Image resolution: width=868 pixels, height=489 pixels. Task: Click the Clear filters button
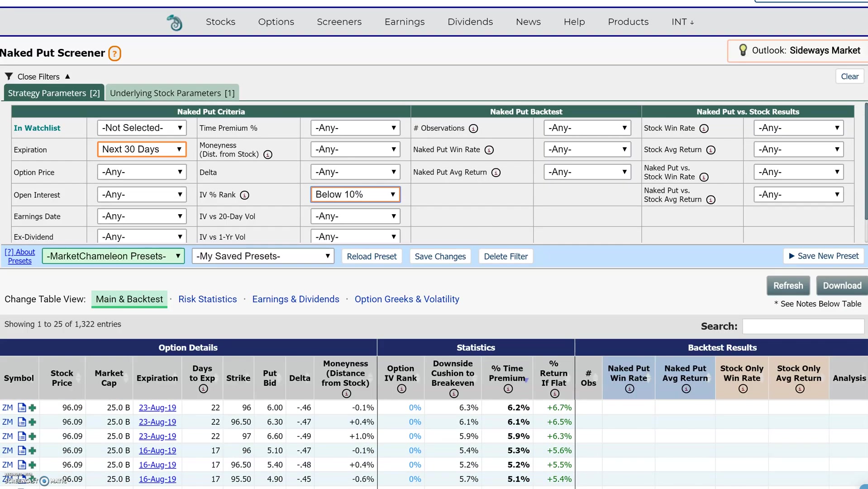click(849, 77)
